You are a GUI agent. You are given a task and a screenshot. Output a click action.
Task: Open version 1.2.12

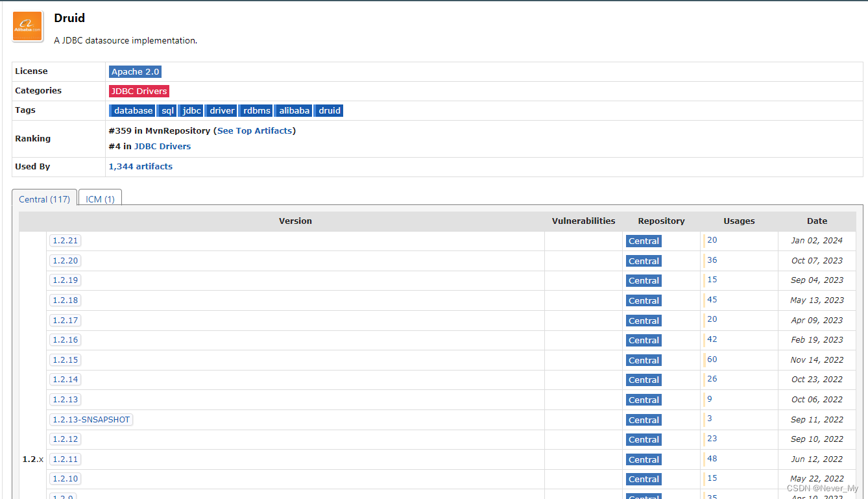click(x=65, y=439)
